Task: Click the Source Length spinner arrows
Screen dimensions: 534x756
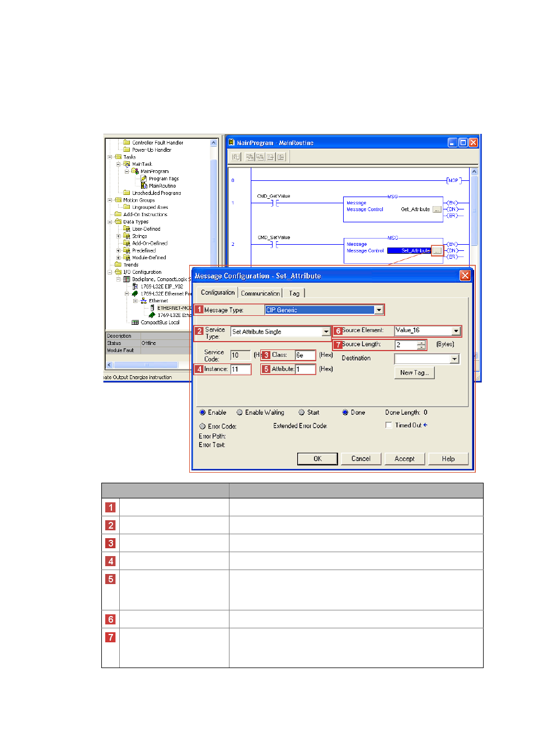Action: coord(421,345)
